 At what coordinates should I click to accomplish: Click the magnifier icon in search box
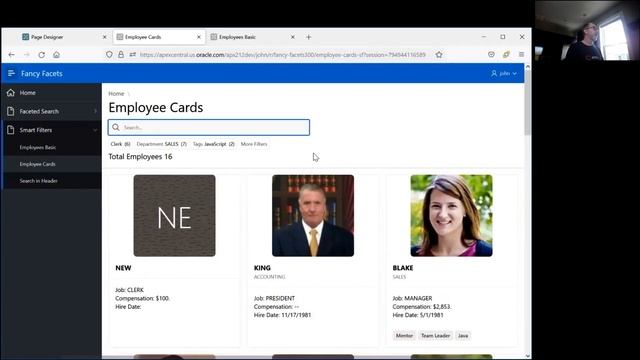(116, 127)
